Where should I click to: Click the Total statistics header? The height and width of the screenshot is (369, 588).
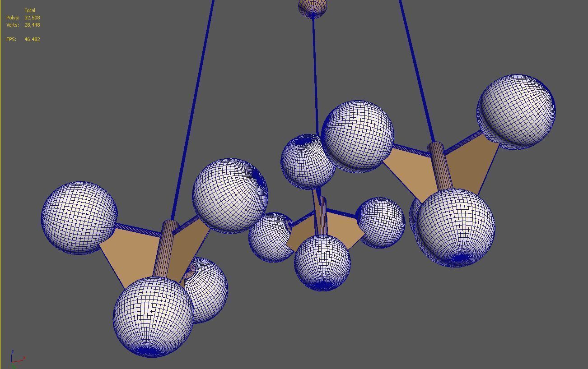coord(30,10)
